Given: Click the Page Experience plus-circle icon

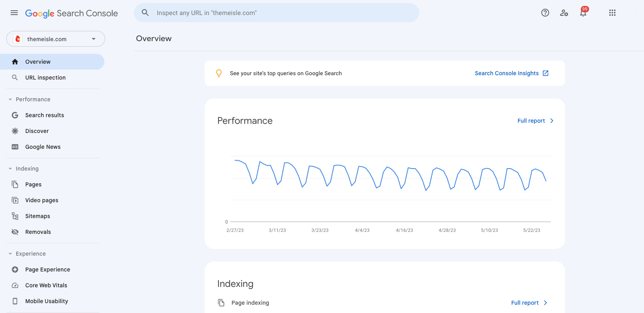Looking at the screenshot, I should (x=15, y=269).
